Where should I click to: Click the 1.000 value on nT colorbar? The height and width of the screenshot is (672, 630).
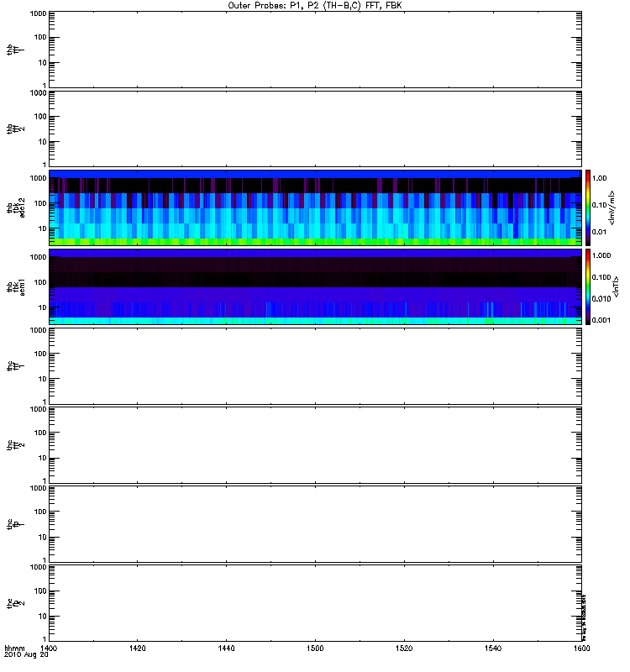(x=601, y=255)
